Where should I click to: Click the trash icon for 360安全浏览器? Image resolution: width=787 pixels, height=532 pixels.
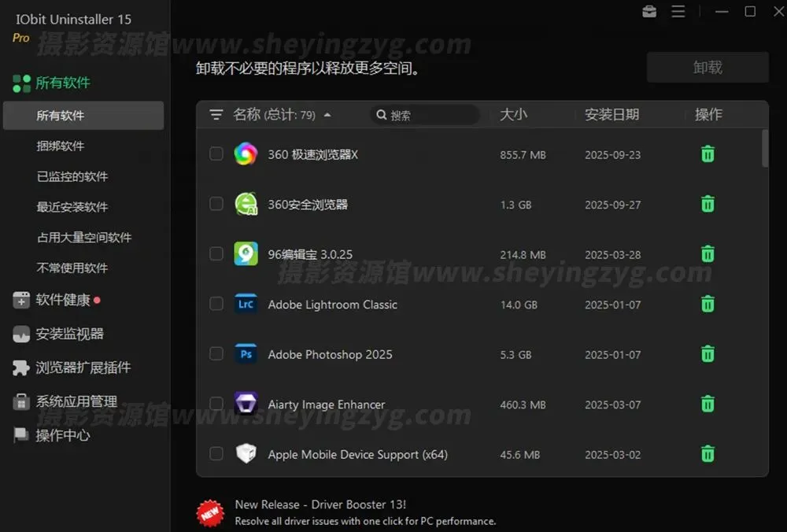pos(708,204)
